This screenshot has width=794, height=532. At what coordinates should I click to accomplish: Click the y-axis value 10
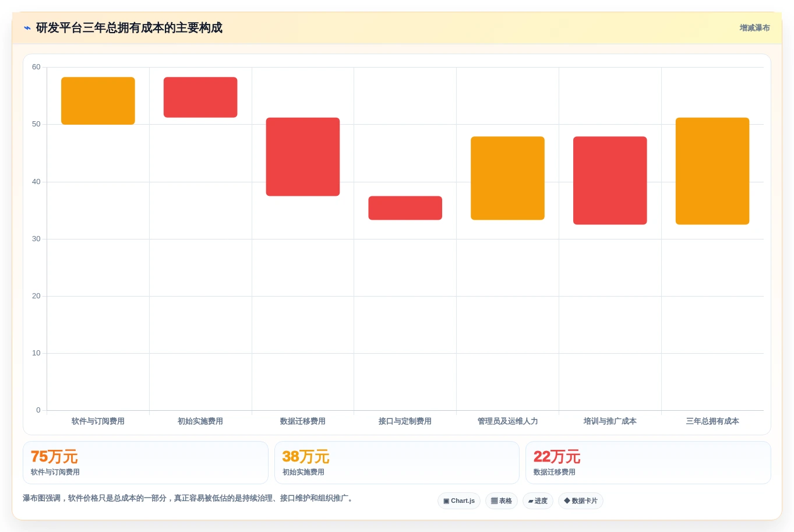click(x=36, y=353)
